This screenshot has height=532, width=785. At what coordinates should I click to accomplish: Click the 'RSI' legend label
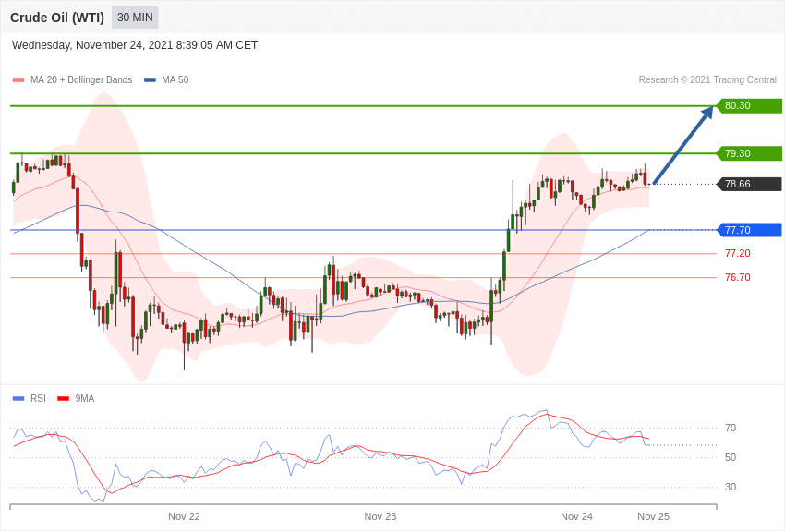38,398
